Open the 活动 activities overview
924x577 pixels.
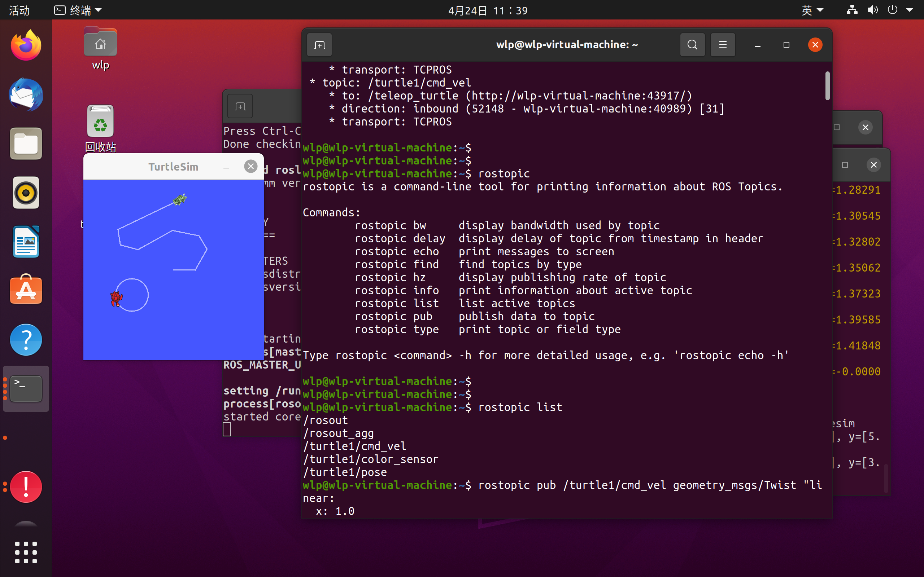tap(19, 10)
